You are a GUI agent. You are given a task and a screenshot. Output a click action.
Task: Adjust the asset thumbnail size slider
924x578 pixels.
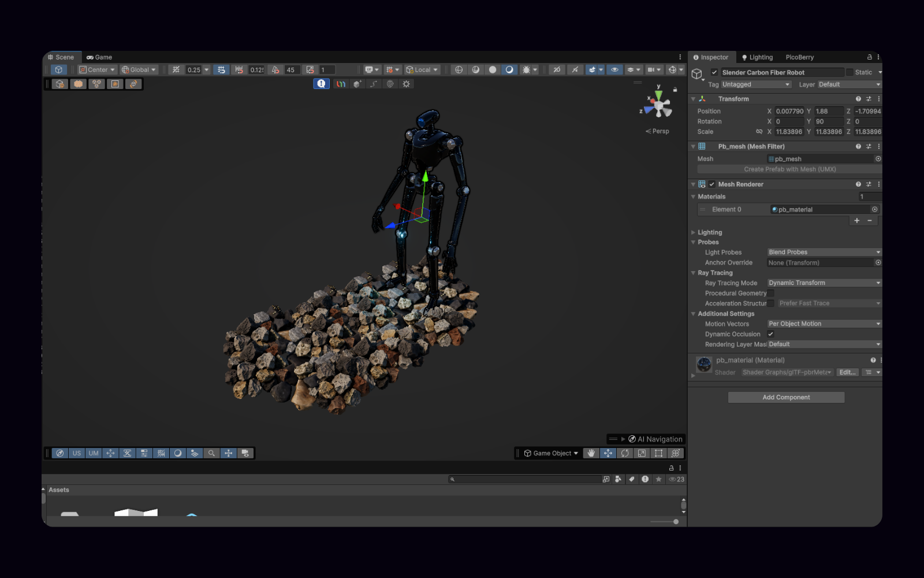pos(664,521)
